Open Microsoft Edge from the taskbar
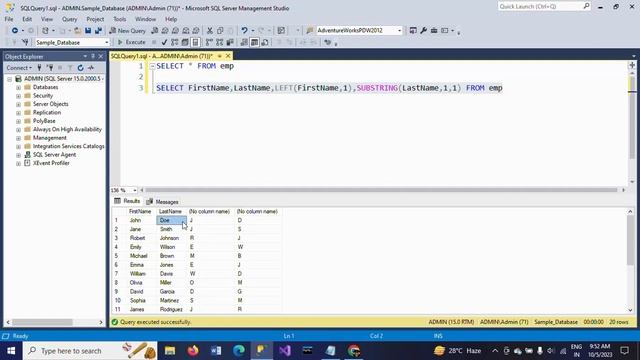Screen dimensions: 640x360 [x=239, y=351]
